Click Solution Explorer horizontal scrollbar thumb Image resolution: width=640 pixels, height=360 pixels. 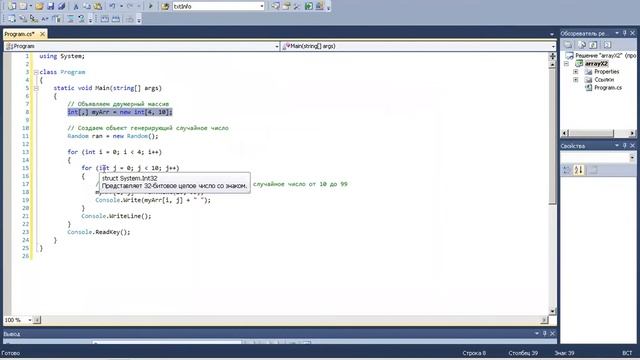coord(591,133)
